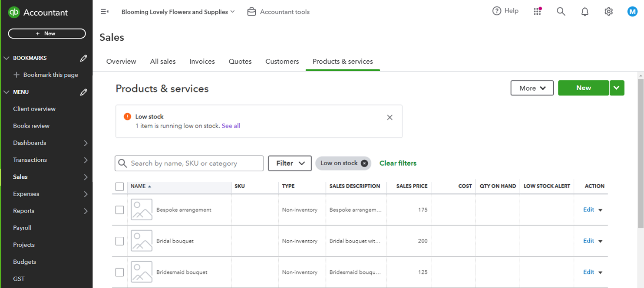The image size is (644, 288).
Task: Tick the select-all checkbox in table header
Action: (x=120, y=187)
